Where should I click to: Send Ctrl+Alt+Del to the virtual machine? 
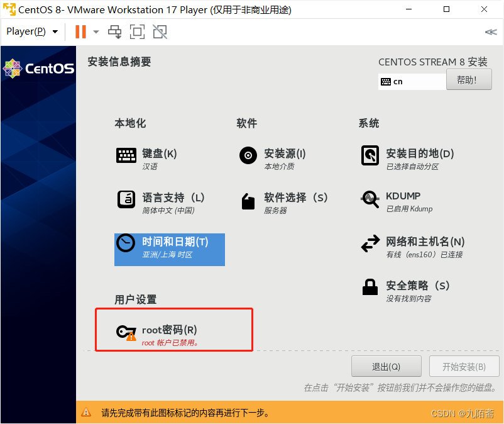(115, 32)
